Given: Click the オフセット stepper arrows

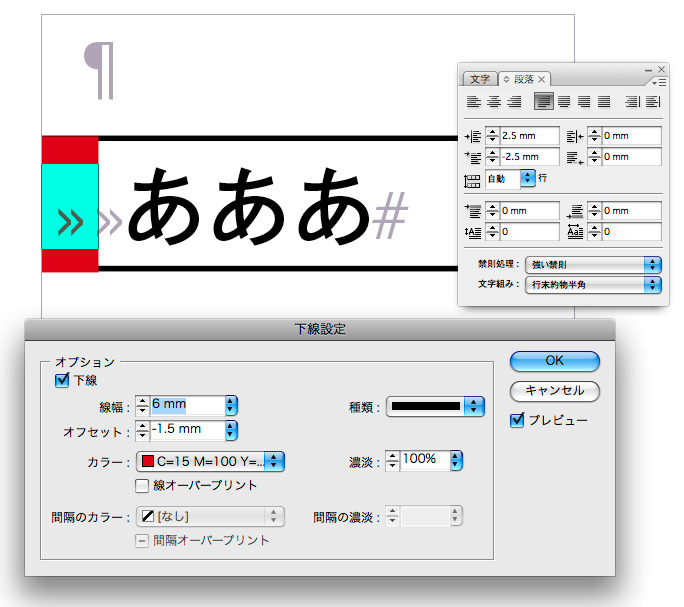Looking at the screenshot, I should 143,430.
